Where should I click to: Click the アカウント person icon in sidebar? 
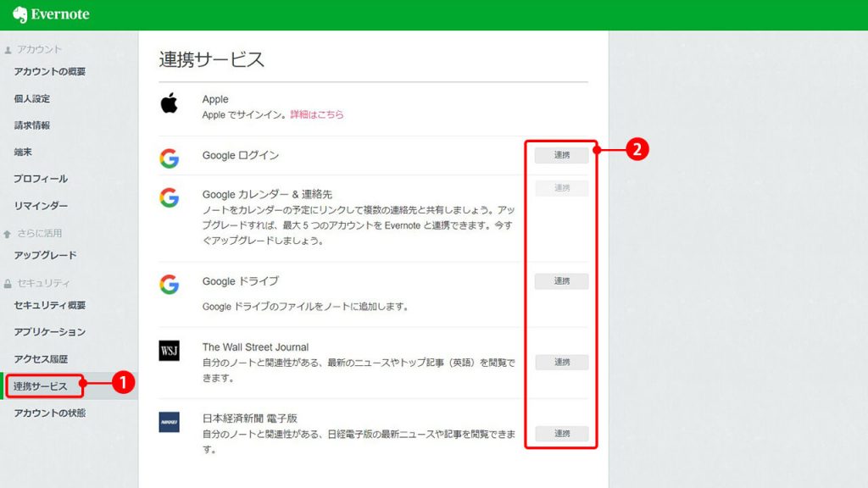pyautogui.click(x=8, y=50)
